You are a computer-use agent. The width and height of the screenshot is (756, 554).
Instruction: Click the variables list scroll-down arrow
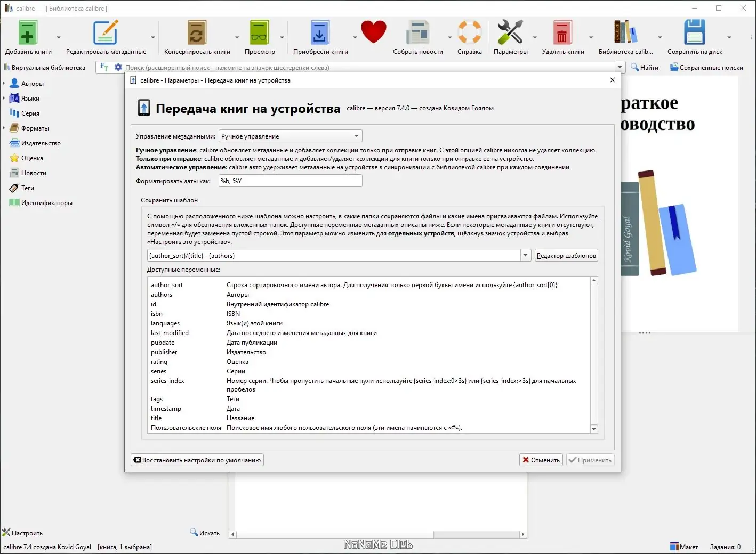tap(594, 429)
